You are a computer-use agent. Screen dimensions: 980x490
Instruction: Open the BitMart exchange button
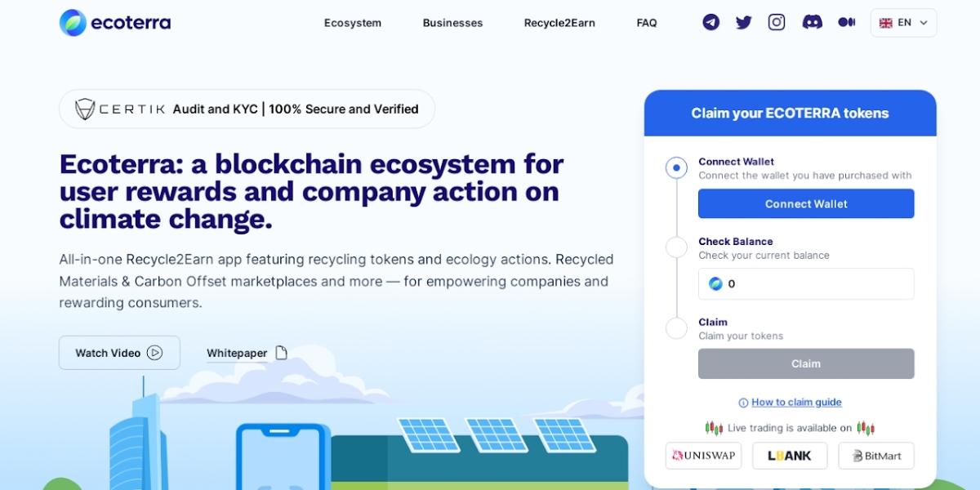pyautogui.click(x=876, y=456)
